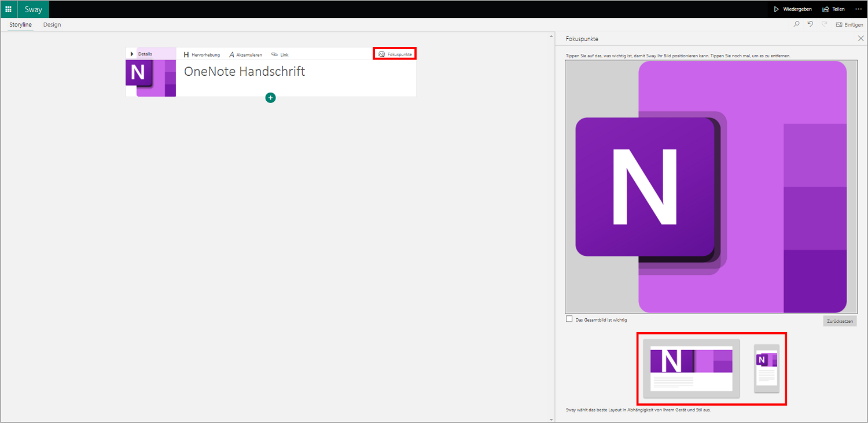Click the storyline scrollbar up arrow
The height and width of the screenshot is (423, 868).
[550, 37]
